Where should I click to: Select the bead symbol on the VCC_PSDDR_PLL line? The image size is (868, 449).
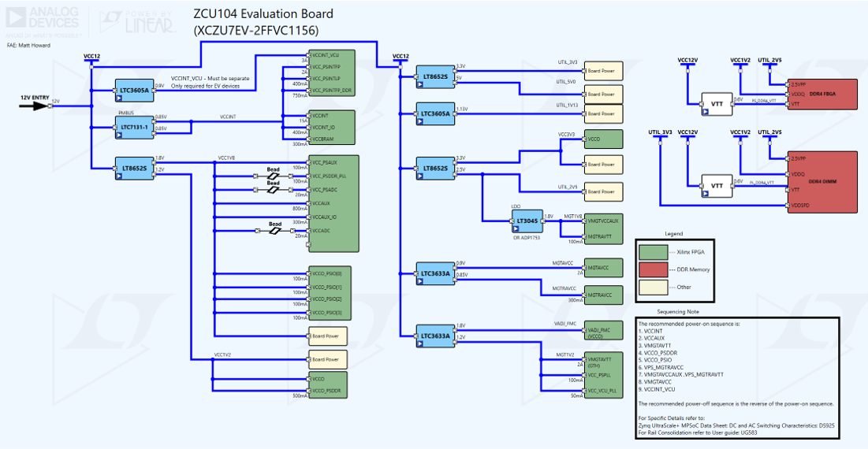coord(273,176)
